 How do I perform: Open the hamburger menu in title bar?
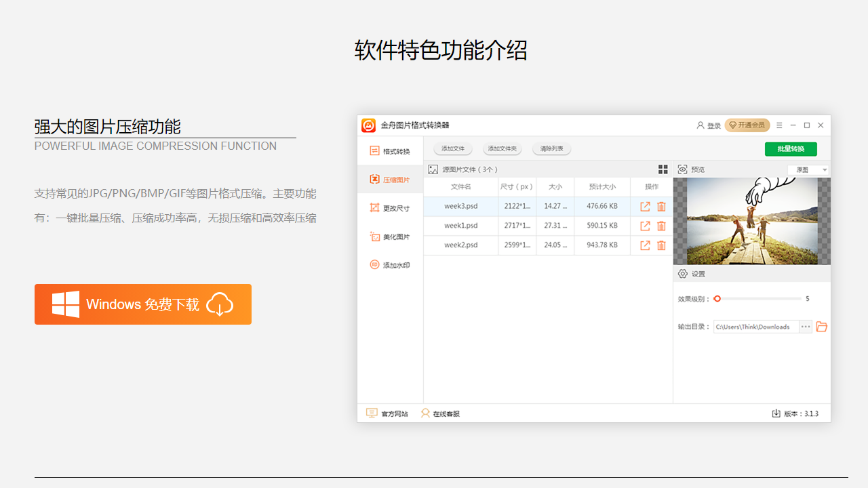(x=778, y=125)
